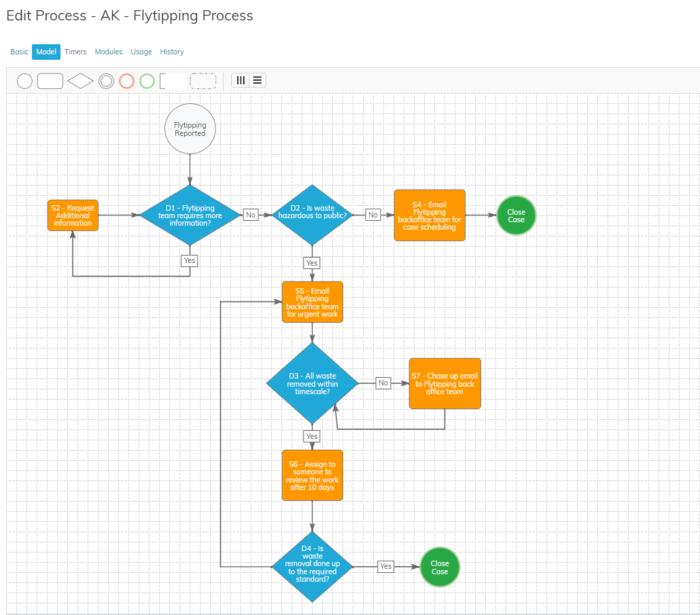Viewport: 700px width, 615px height.
Task: Select the red circle shape tool
Action: [x=126, y=81]
